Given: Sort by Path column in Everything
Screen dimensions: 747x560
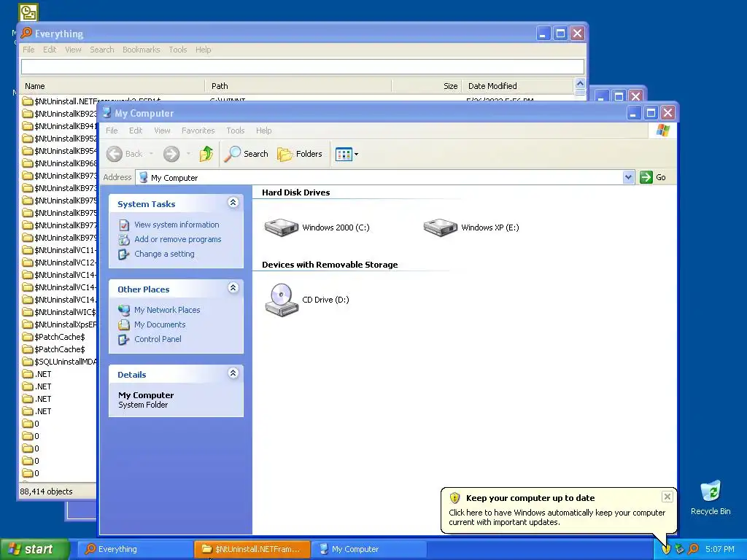Looking at the screenshot, I should coord(298,86).
